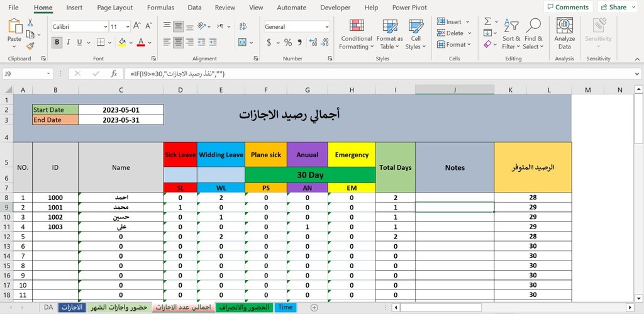Image resolution: width=644 pixels, height=314 pixels.
Task: Click the Paste clipboard icon
Action: (x=14, y=26)
